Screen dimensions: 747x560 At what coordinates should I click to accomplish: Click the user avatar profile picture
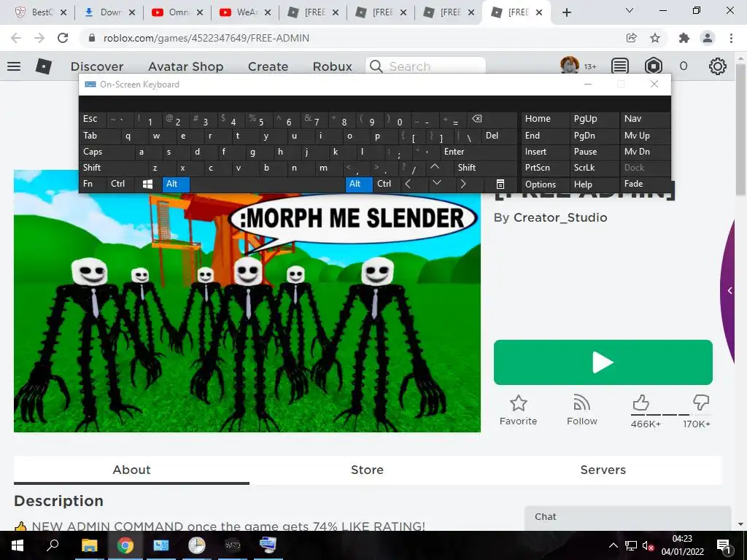[570, 65]
